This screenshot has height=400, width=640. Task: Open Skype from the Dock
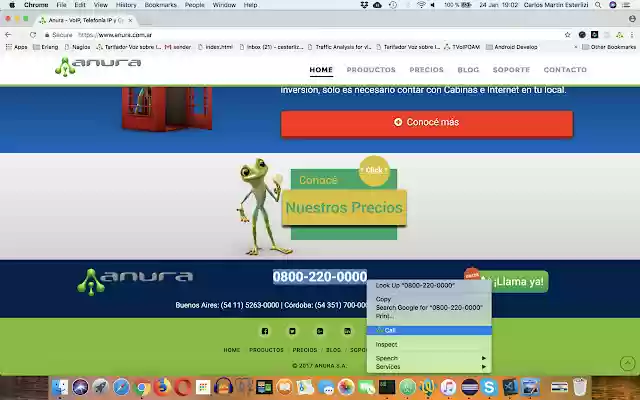[489, 387]
